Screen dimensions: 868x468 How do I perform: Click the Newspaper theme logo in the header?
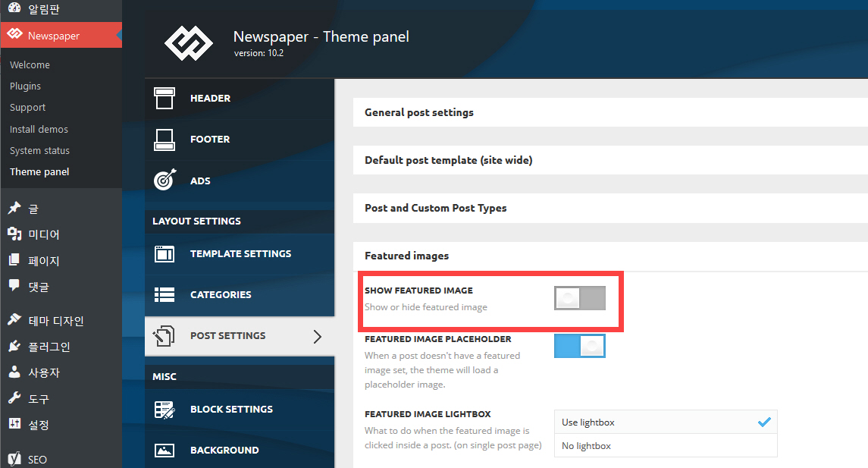189,43
